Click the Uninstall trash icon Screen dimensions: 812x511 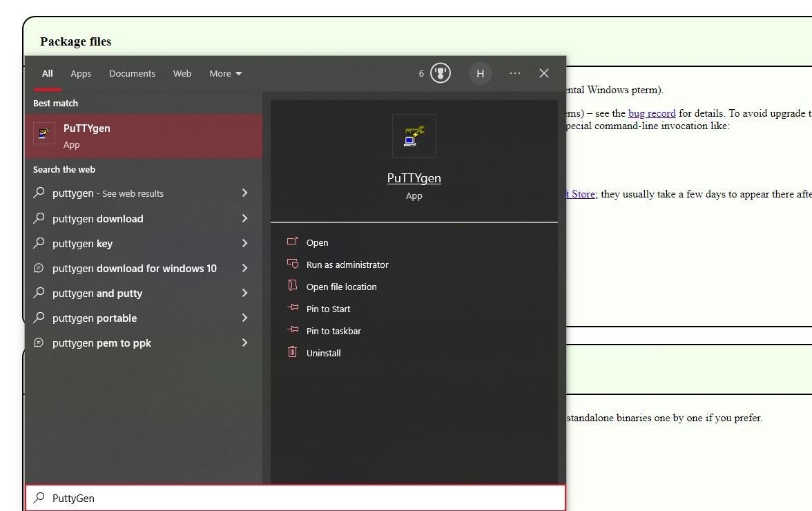[x=293, y=353]
